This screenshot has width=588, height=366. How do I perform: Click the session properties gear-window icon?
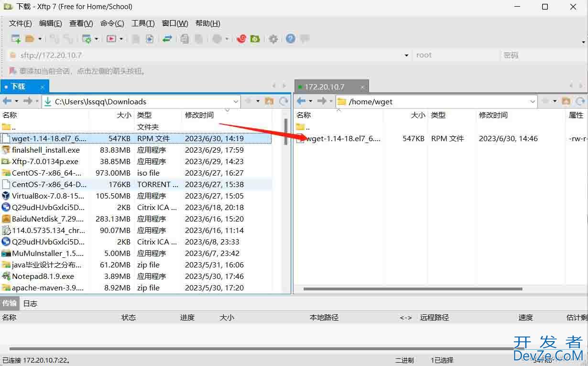[x=87, y=39]
